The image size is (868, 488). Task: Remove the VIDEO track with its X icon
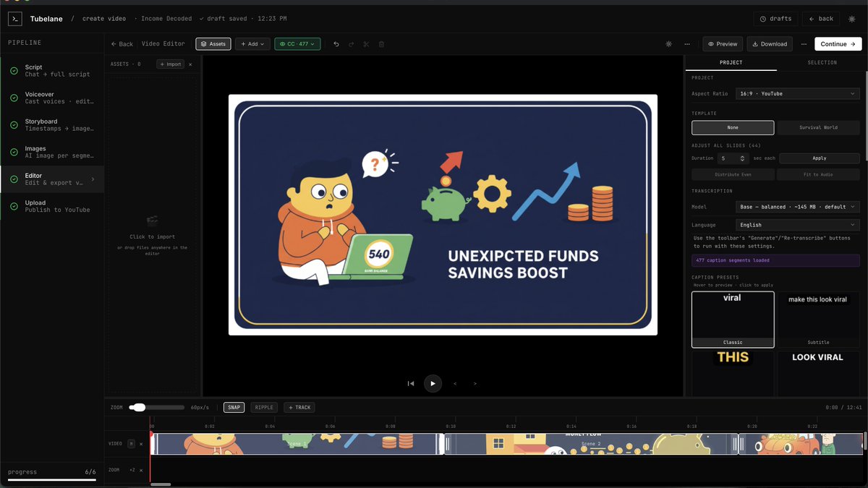(x=141, y=444)
